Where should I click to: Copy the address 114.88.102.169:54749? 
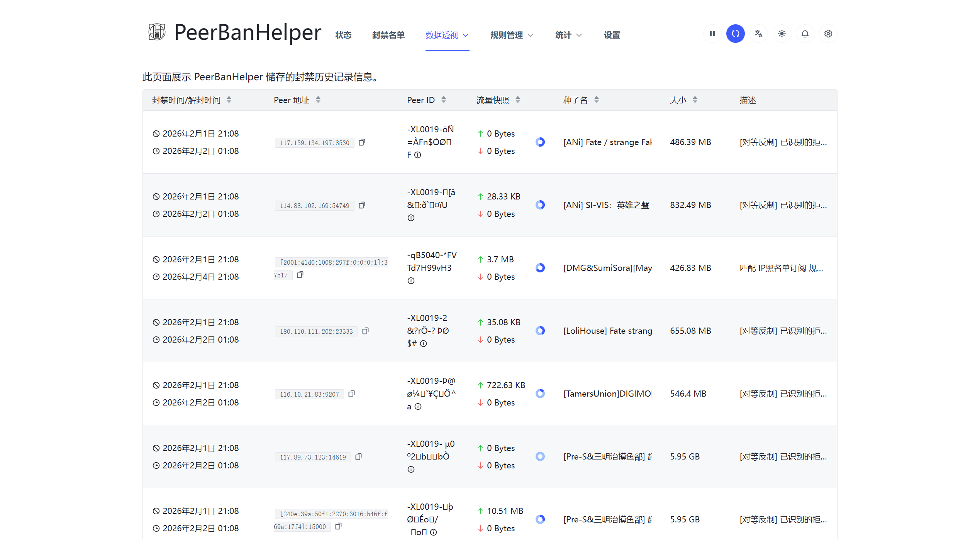point(362,205)
